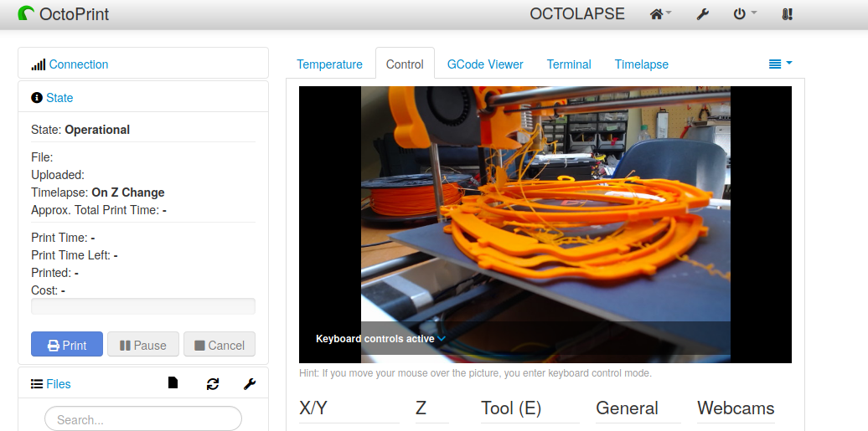Click the Cancel button
This screenshot has width=868, height=431.
(x=220, y=344)
